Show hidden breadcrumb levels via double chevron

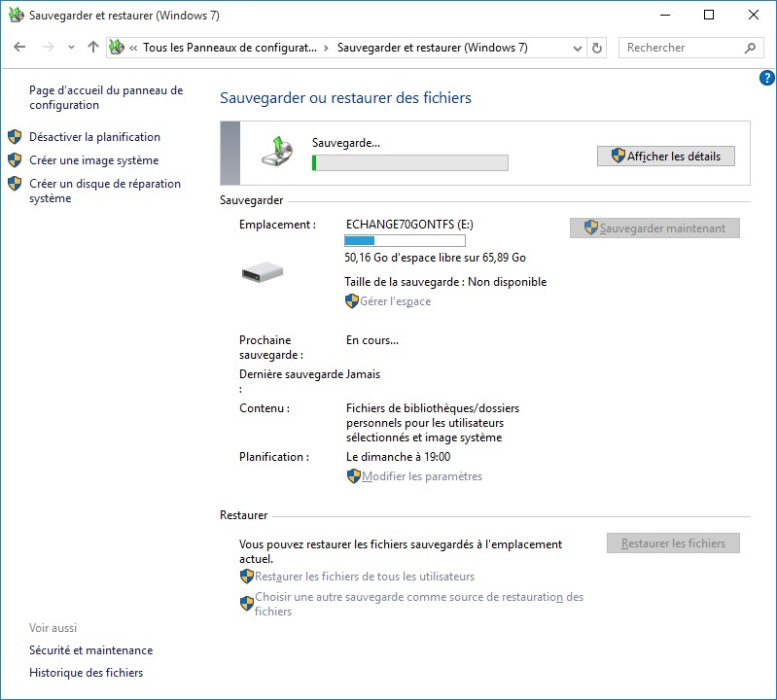[133, 48]
